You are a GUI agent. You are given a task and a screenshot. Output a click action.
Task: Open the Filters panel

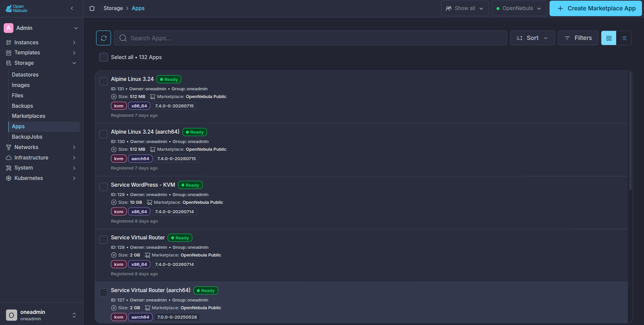[x=578, y=38]
